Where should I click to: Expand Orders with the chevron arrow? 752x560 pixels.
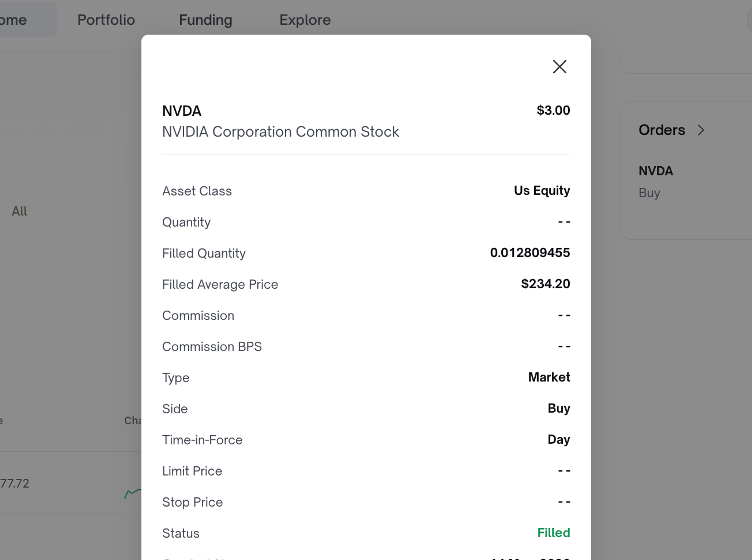[x=701, y=130]
